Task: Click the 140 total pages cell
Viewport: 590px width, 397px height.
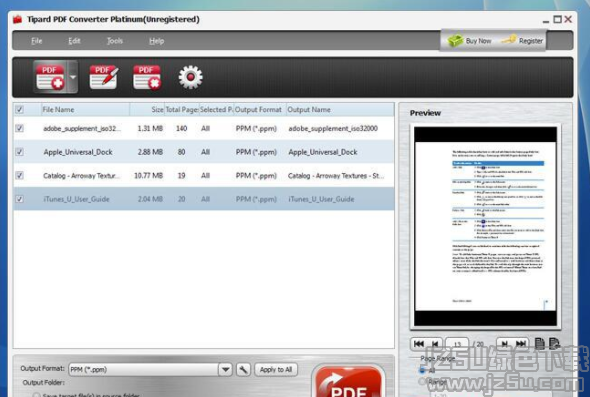Action: 181,129
